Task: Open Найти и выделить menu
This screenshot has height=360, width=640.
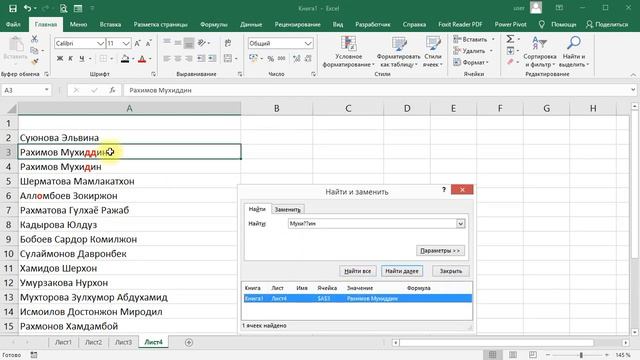Action: (x=573, y=51)
